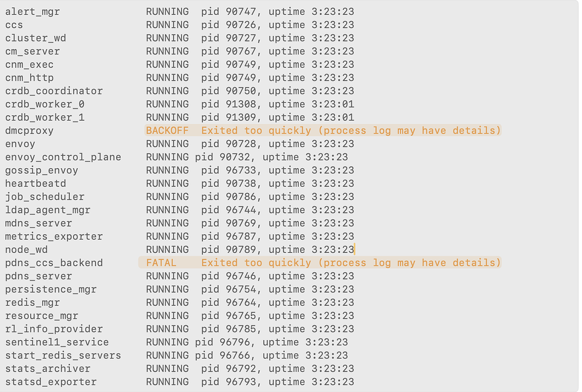Viewport: 582px width, 392px height.
Task: Click the ldap_agent_mgr process name
Action: coord(48,210)
